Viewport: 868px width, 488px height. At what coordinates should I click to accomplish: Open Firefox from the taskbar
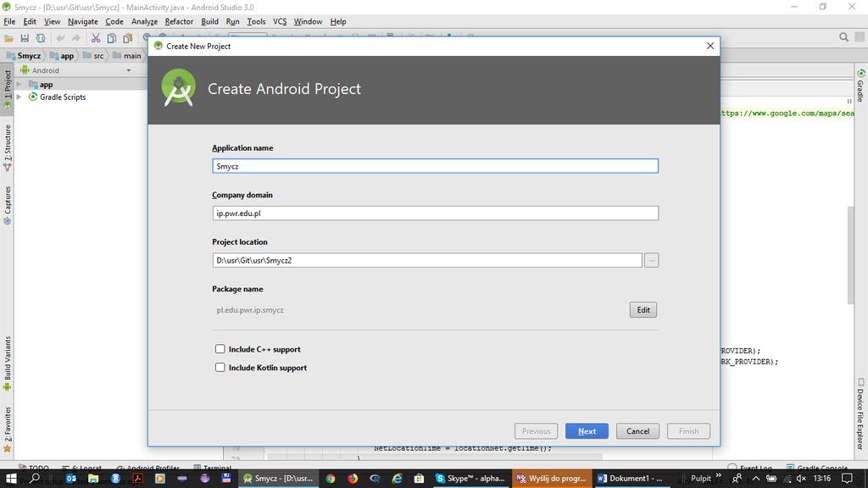click(353, 478)
